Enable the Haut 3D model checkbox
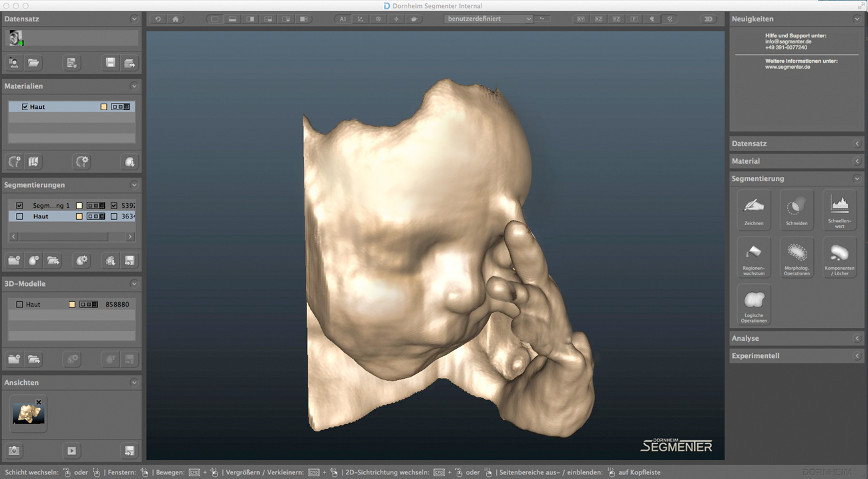The height and width of the screenshot is (479, 868). coord(19,305)
